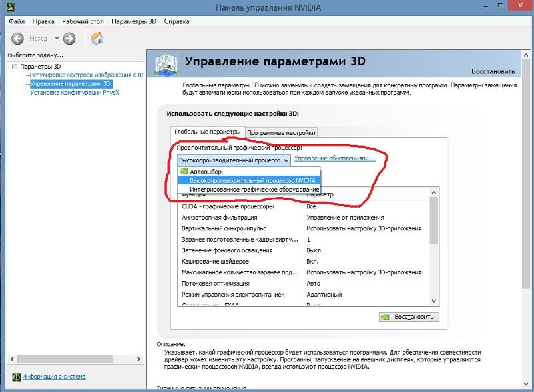Open the Параметры 3D menu
The width and height of the screenshot is (534, 392).
pyautogui.click(x=133, y=21)
